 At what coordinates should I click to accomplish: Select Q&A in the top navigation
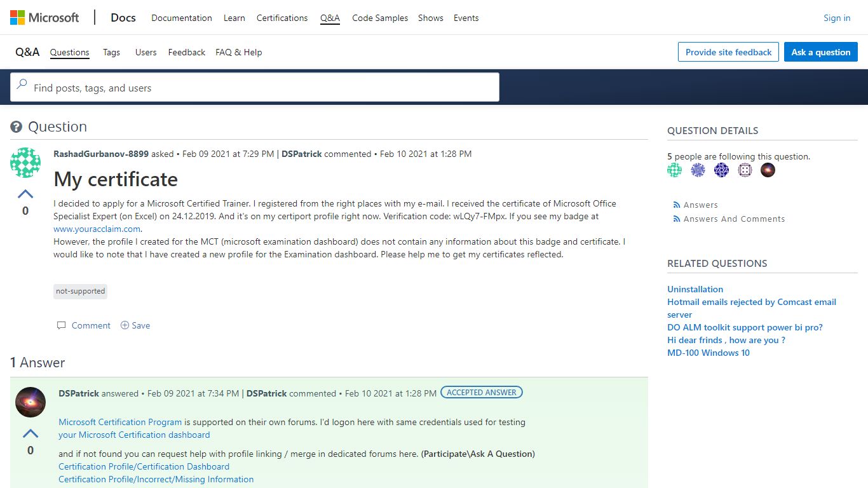(x=330, y=18)
